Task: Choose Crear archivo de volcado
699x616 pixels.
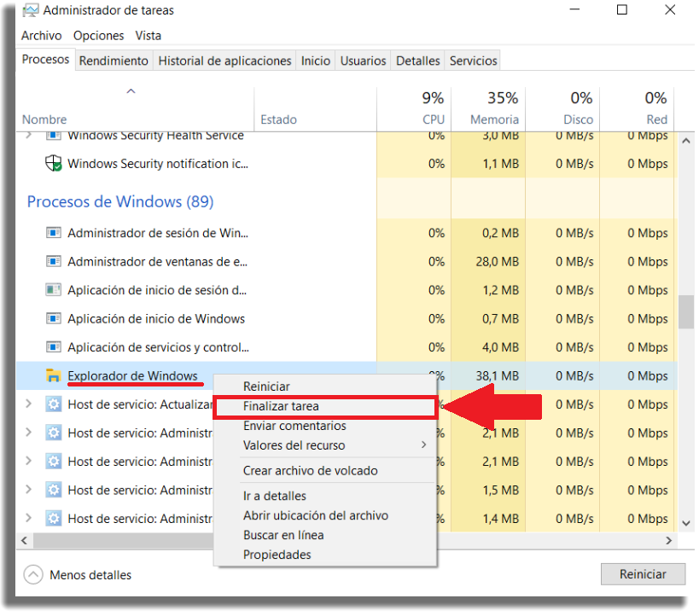Action: coord(325,470)
